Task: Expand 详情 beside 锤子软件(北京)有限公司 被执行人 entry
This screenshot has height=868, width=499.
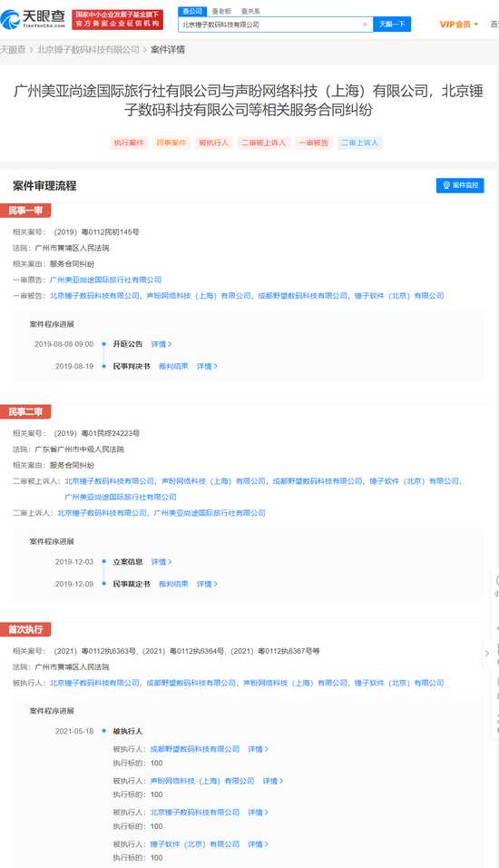Action: [259, 844]
